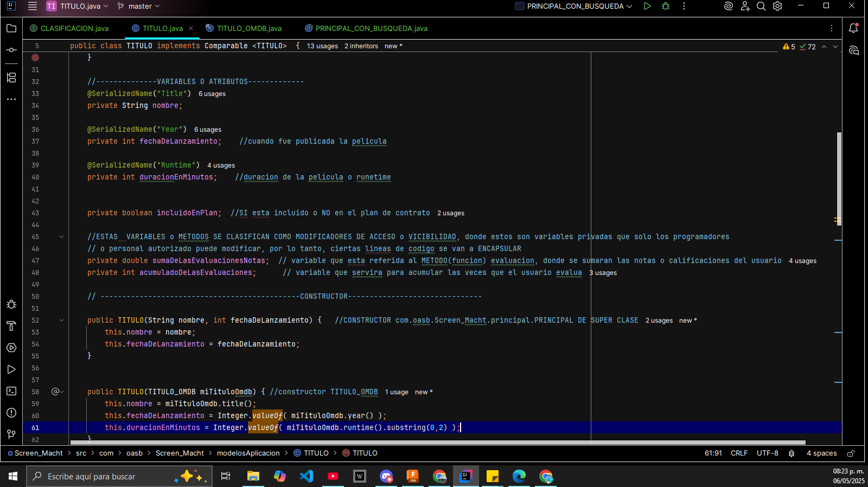Show more tool windows ellipsis
This screenshot has height=487, width=868.
pyautogui.click(x=11, y=99)
